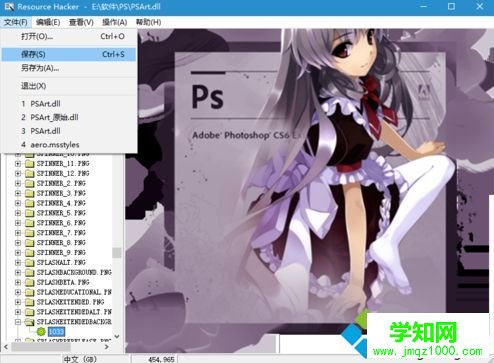
Task: Choose 另存为(A)... from the File menu
Action: coord(69,68)
